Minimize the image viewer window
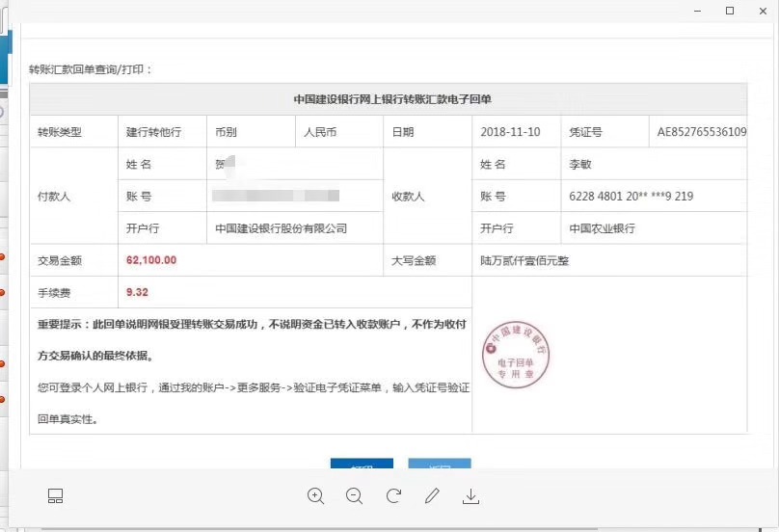 [697, 11]
